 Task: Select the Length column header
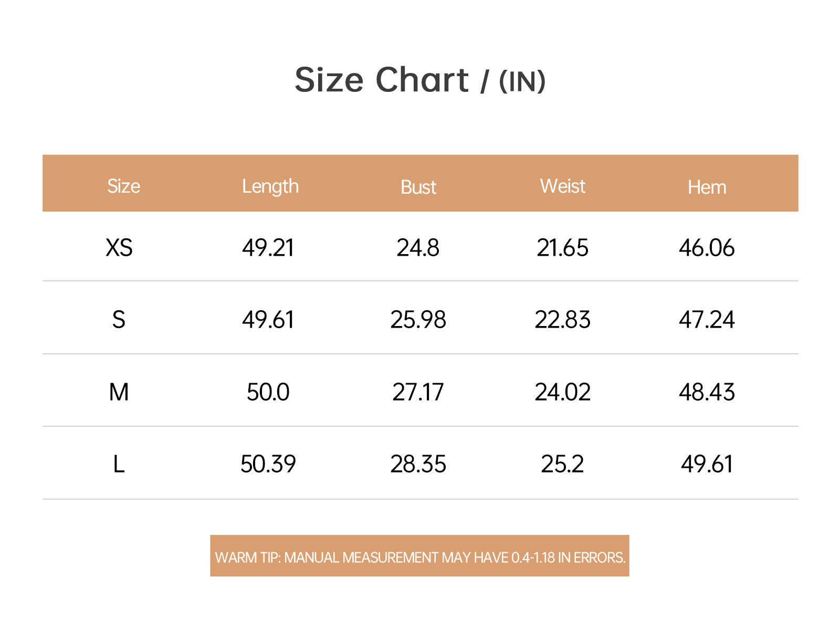(x=270, y=186)
